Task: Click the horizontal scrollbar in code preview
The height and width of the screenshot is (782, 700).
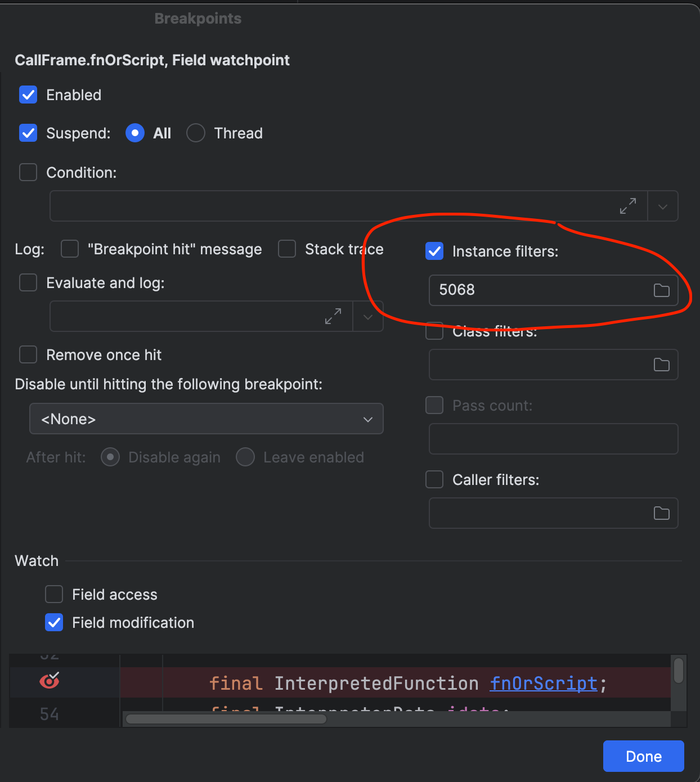Action: coord(226,718)
